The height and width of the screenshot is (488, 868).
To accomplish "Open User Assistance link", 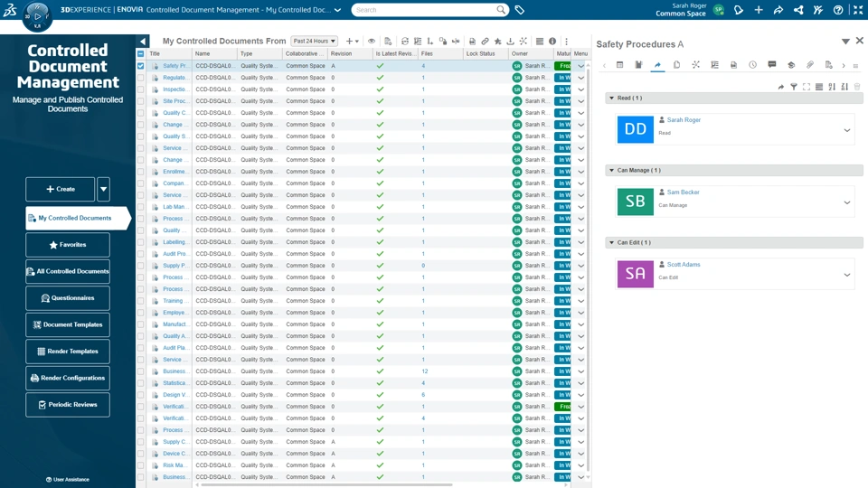I will (x=68, y=480).
